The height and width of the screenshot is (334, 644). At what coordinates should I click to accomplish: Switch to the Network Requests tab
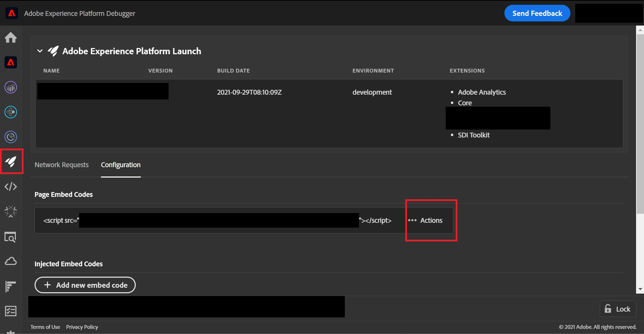(x=61, y=165)
